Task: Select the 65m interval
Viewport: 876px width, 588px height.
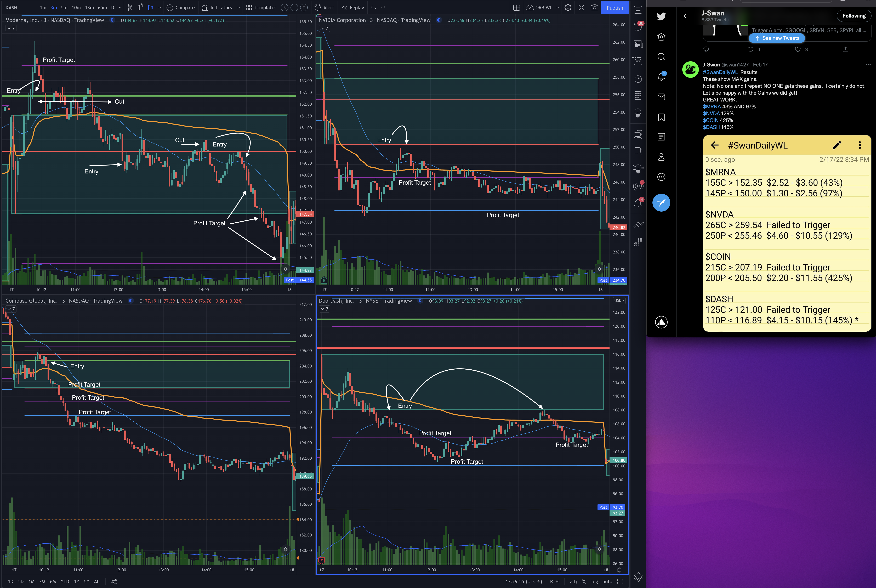Action: (x=102, y=8)
